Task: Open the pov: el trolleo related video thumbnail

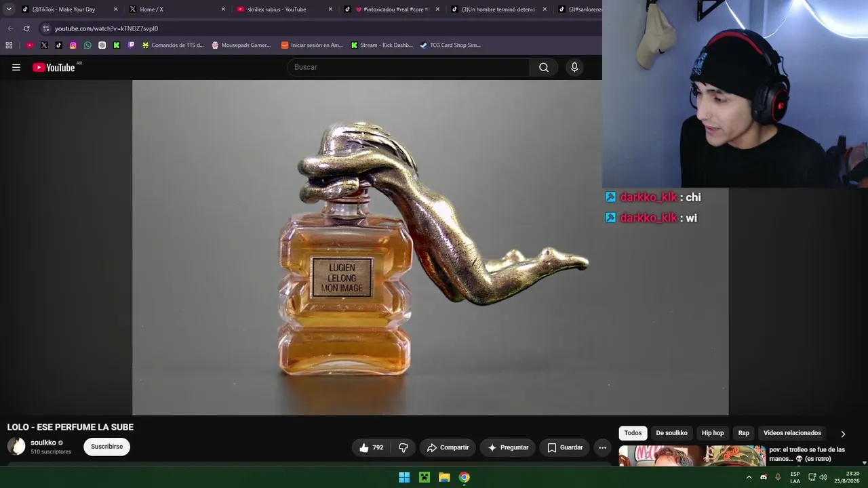Action: [692, 455]
